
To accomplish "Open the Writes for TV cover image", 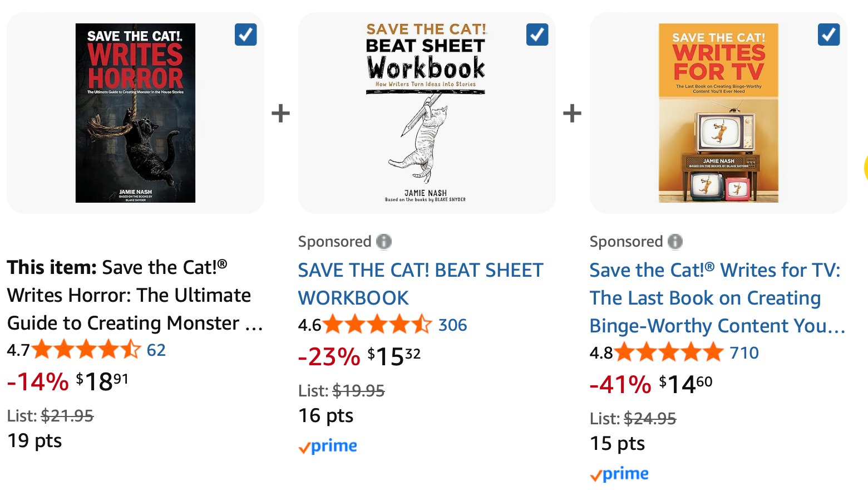I will pos(718,113).
